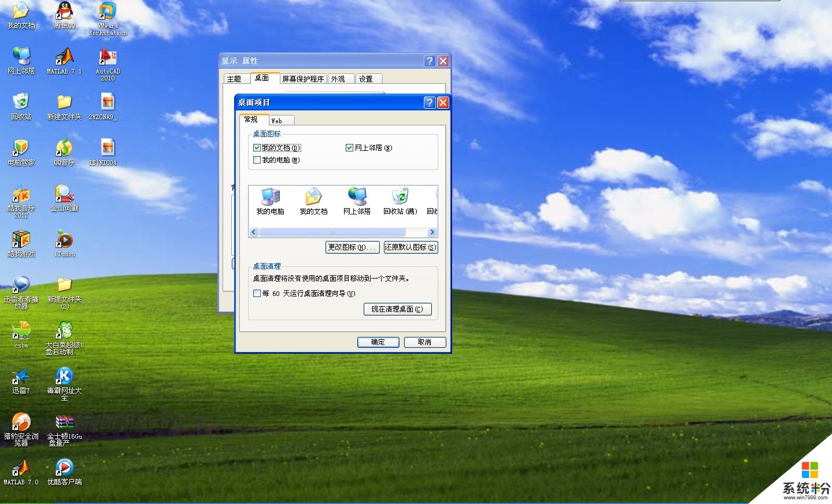Viewport: 832px width, 504px height.
Task: Switch to the Web tab
Action: [x=282, y=120]
